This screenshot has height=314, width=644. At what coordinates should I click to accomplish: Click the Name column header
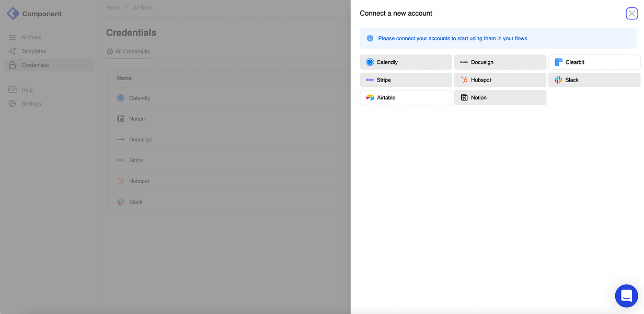(x=124, y=78)
